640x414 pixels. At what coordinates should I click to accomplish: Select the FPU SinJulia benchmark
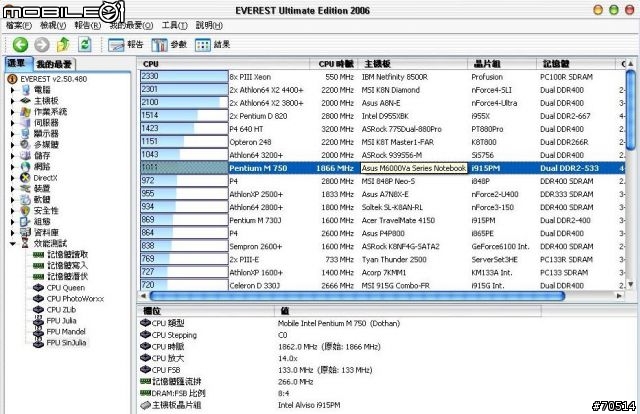pos(60,343)
